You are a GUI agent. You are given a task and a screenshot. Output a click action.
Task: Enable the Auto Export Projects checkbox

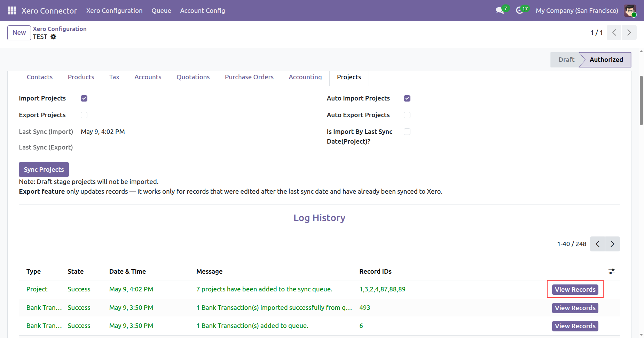pos(407,115)
